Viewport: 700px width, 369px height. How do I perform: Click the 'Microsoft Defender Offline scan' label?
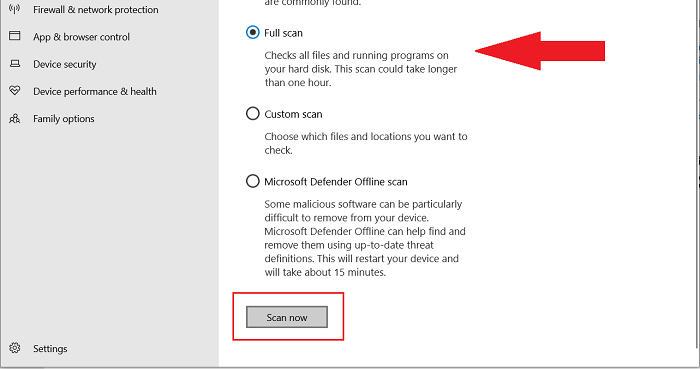336,182
